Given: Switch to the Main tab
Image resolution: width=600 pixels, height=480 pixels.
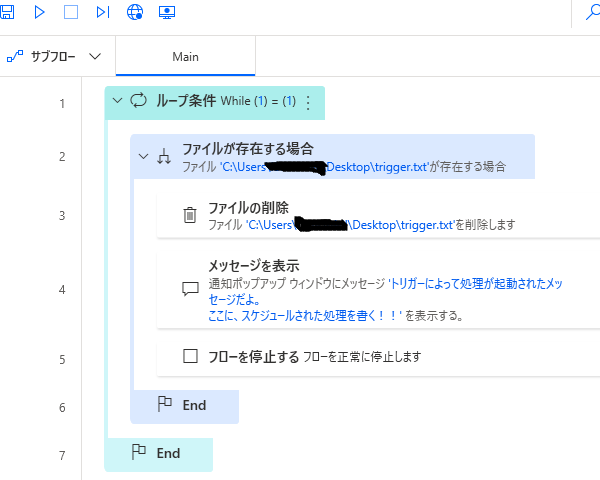Looking at the screenshot, I should (185, 56).
